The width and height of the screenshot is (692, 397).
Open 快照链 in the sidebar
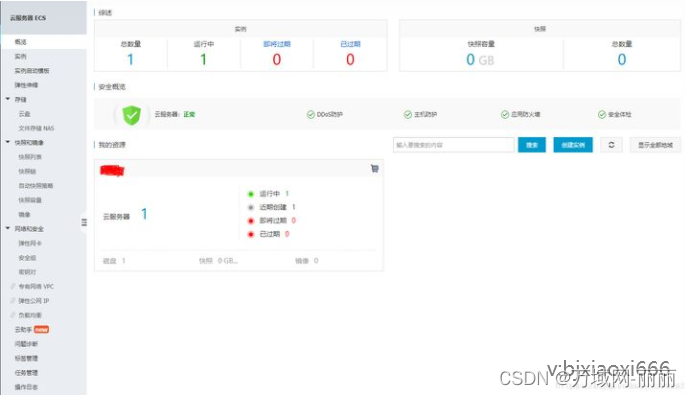(x=27, y=171)
